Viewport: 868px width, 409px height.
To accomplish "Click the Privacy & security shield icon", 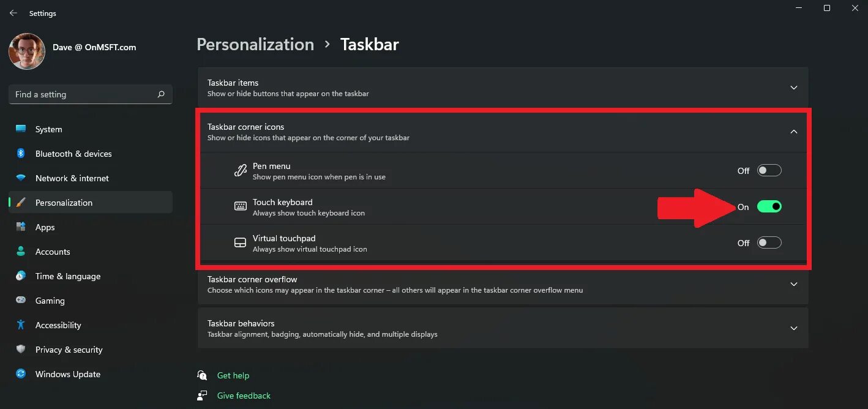I will click(21, 350).
